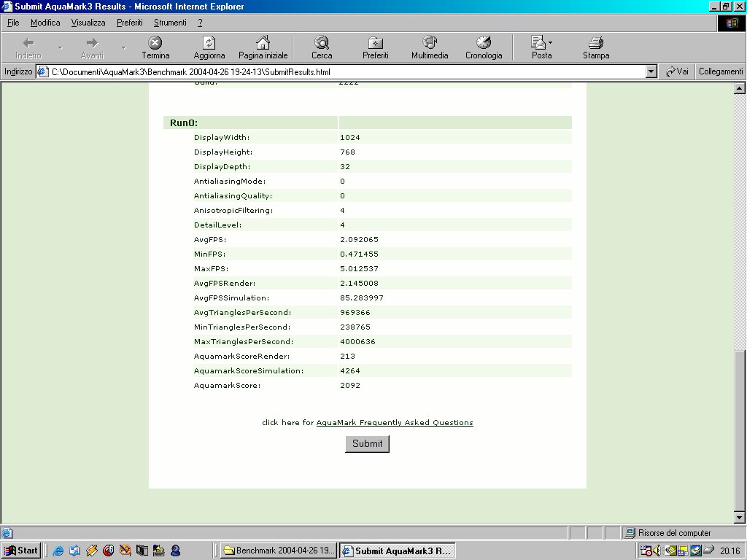This screenshot has height=560, width=747.
Task: Go to the home page via Pagina iniziale
Action: (x=263, y=48)
